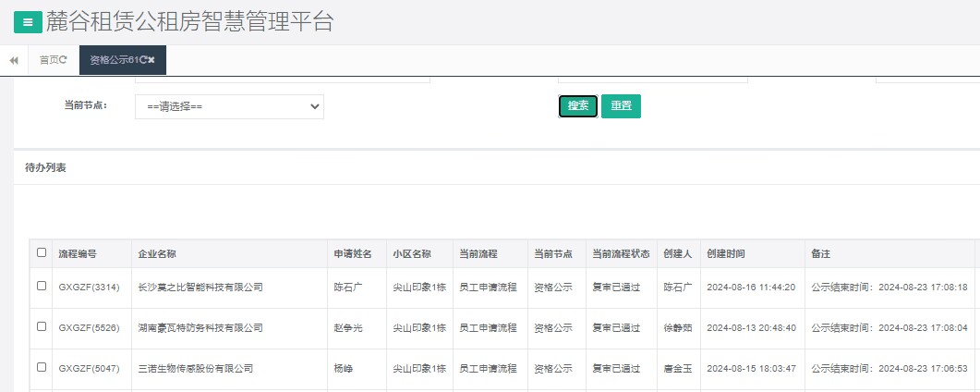Click the 流程编号 column header
This screenshot has width=980, height=392.
pyautogui.click(x=78, y=253)
